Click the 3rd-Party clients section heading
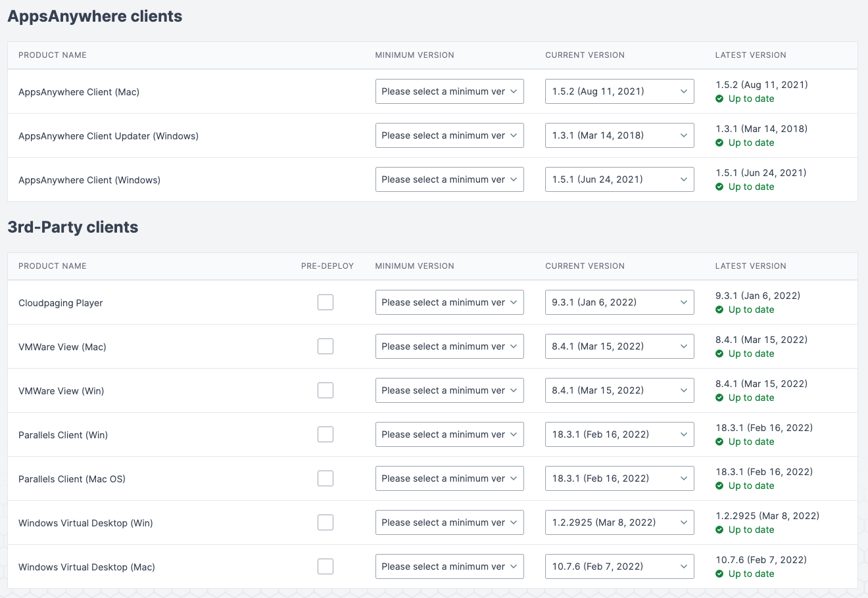The image size is (868, 598). (x=73, y=227)
